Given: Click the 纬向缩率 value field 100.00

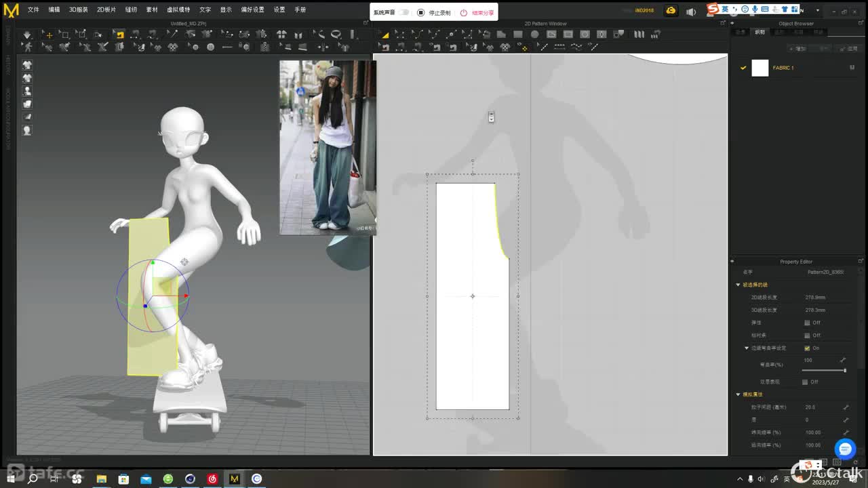Looking at the screenshot, I should pyautogui.click(x=812, y=432).
